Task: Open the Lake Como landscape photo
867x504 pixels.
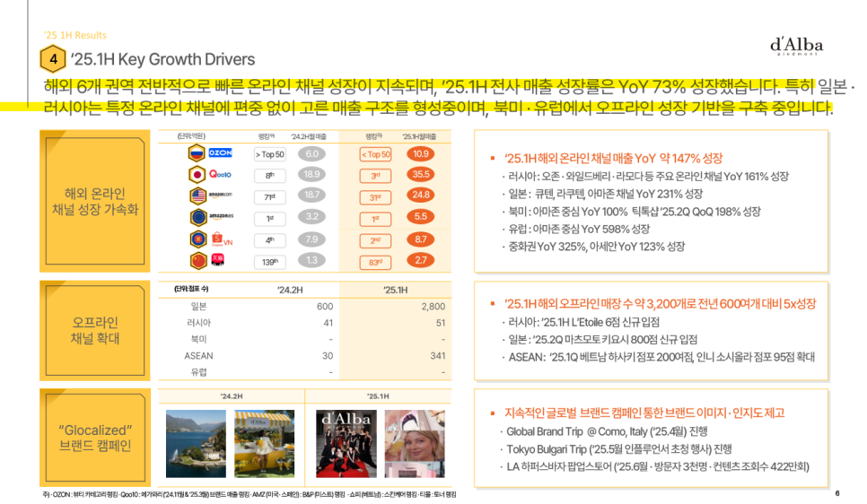Action: (x=196, y=444)
